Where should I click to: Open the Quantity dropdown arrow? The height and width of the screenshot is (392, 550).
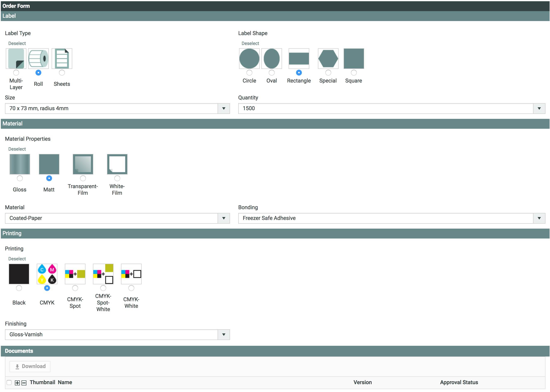click(539, 109)
